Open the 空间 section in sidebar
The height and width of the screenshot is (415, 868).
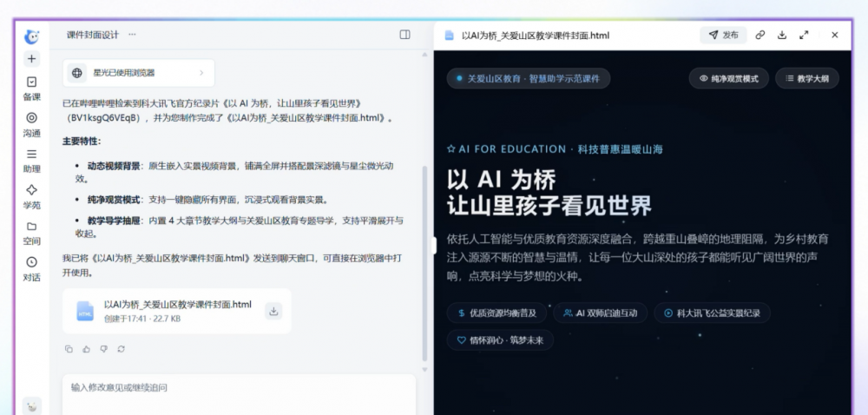point(31,233)
